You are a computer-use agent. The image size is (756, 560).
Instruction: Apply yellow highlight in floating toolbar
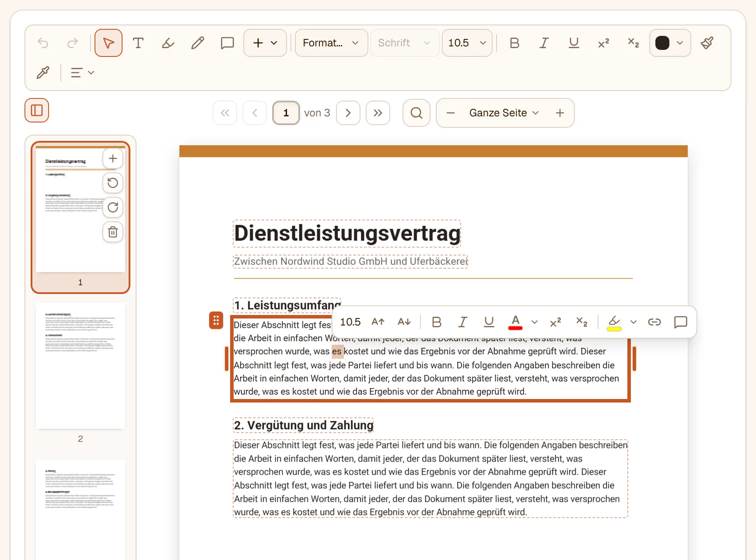pyautogui.click(x=614, y=322)
